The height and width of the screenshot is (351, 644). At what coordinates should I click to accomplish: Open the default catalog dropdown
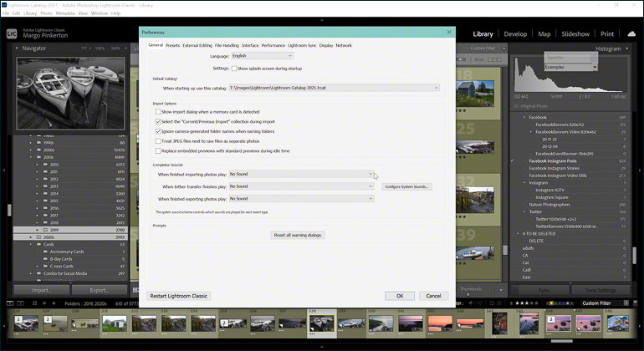pos(334,88)
